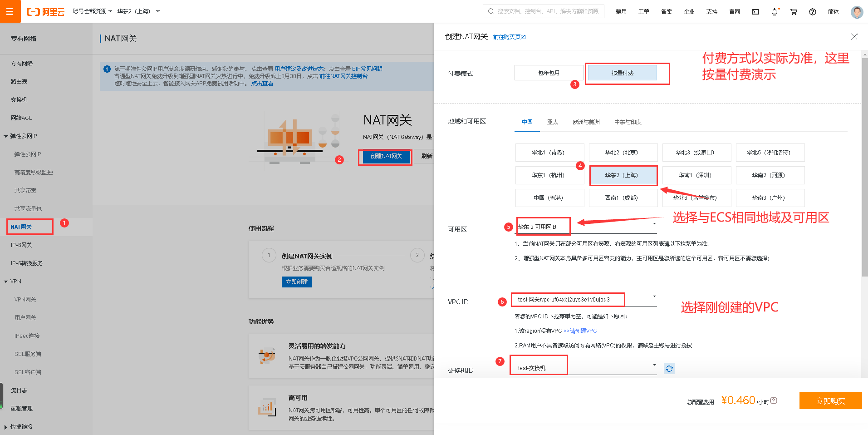Screen dimensions: 868x435
Task: Open 路由表 in the sidebar
Action: pos(19,82)
